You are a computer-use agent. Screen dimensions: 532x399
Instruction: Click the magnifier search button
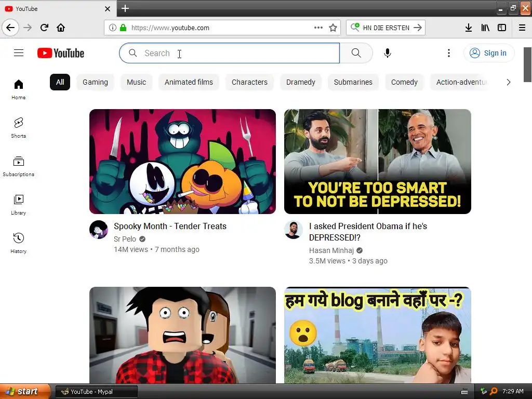click(356, 53)
